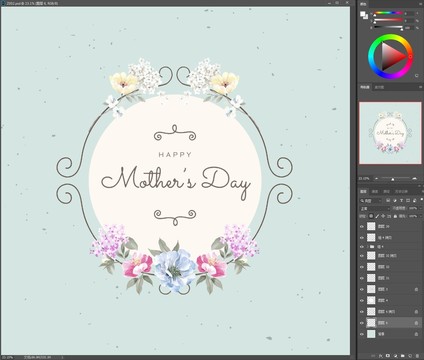Toggle visibility of the 组 4 group
The image size is (424, 360).
[362, 247]
